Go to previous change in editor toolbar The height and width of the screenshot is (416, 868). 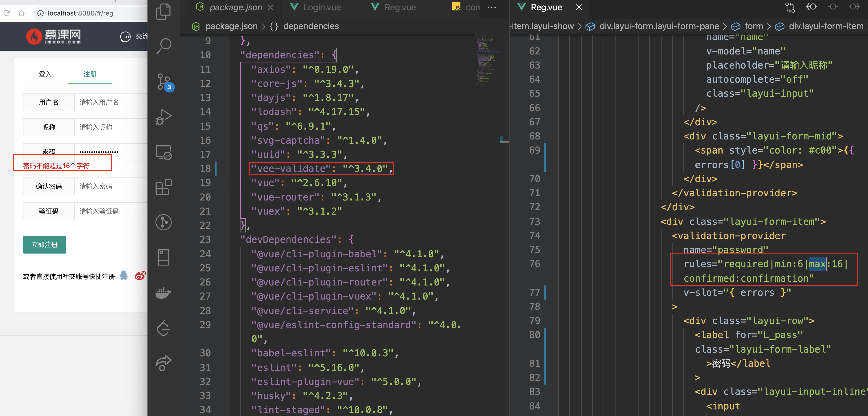[x=811, y=7]
